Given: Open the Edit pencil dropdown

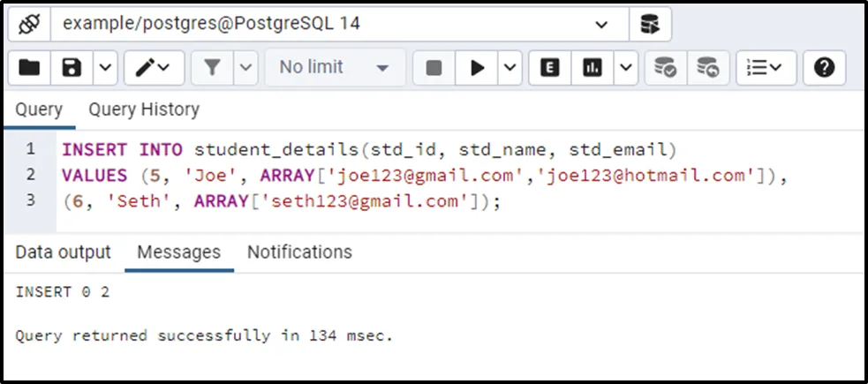Looking at the screenshot, I should click(154, 68).
